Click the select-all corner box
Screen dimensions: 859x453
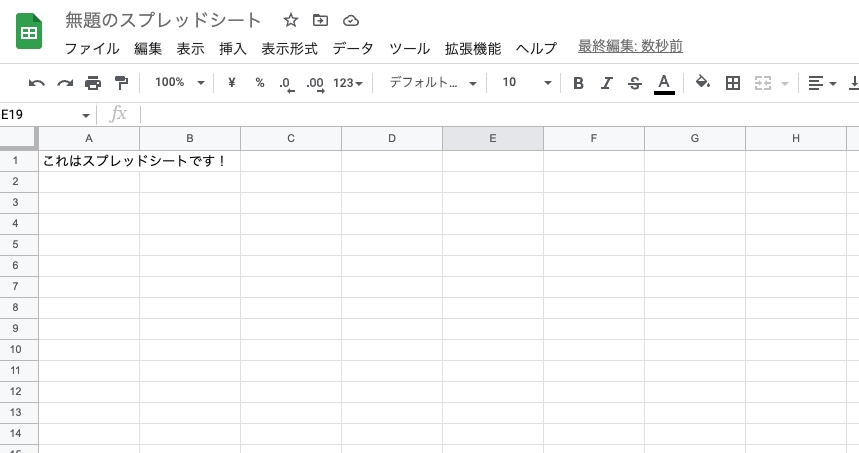(x=19, y=138)
